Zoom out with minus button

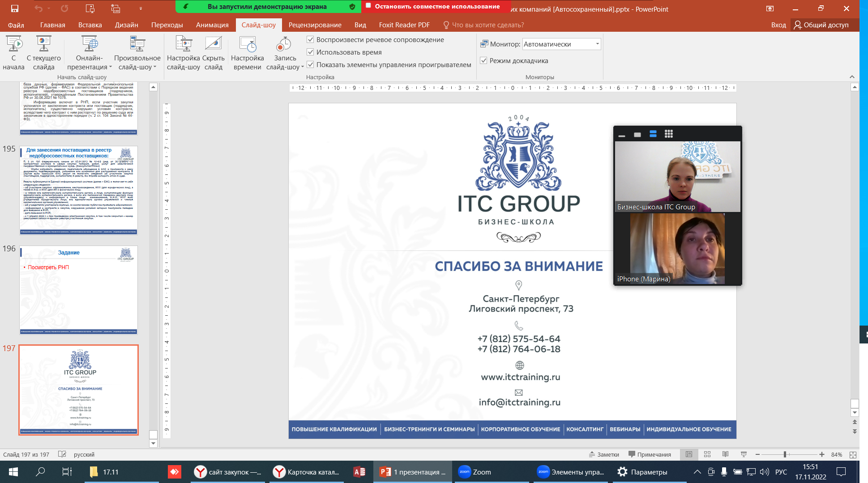point(757,454)
